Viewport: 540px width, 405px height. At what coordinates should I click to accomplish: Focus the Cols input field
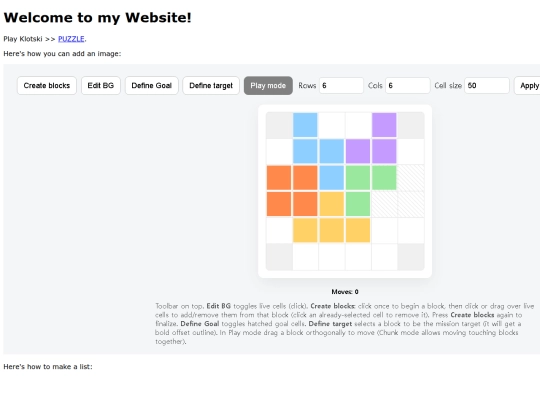[x=408, y=85]
